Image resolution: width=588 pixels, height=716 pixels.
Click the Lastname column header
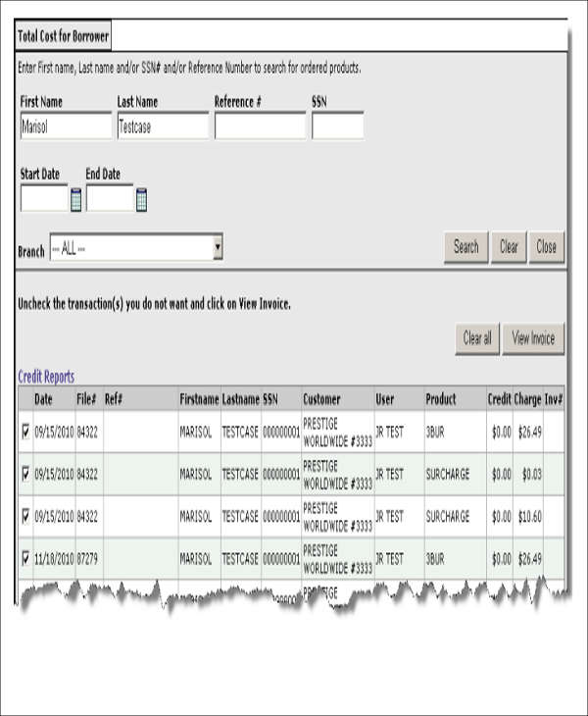pyautogui.click(x=241, y=399)
